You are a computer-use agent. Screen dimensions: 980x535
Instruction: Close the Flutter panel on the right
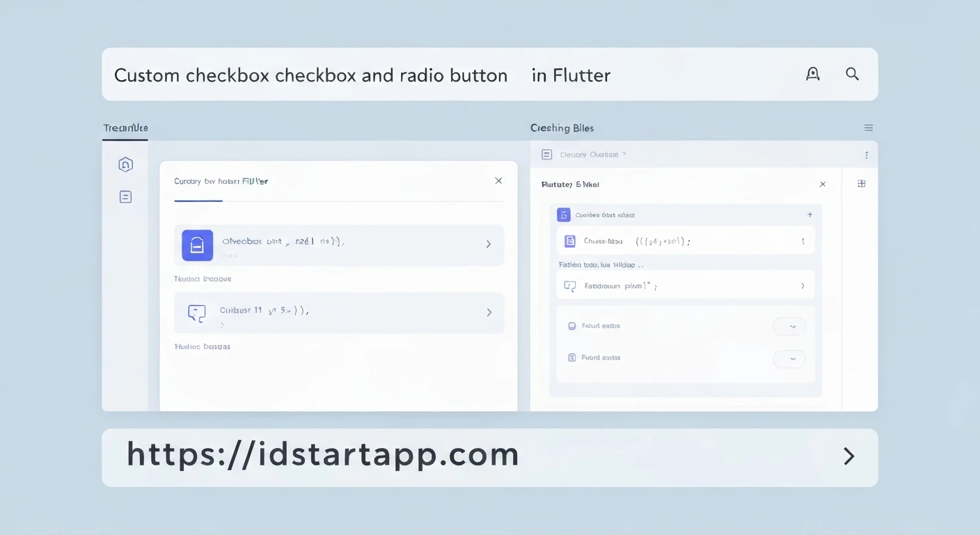pos(823,185)
